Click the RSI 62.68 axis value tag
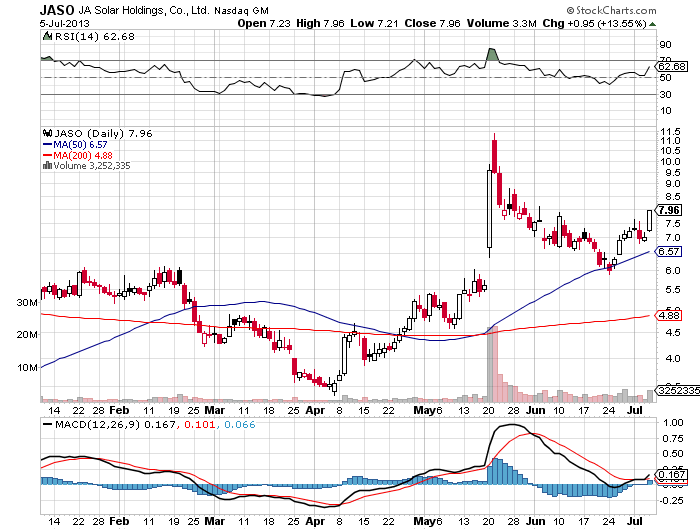The image size is (700, 530). tap(671, 67)
